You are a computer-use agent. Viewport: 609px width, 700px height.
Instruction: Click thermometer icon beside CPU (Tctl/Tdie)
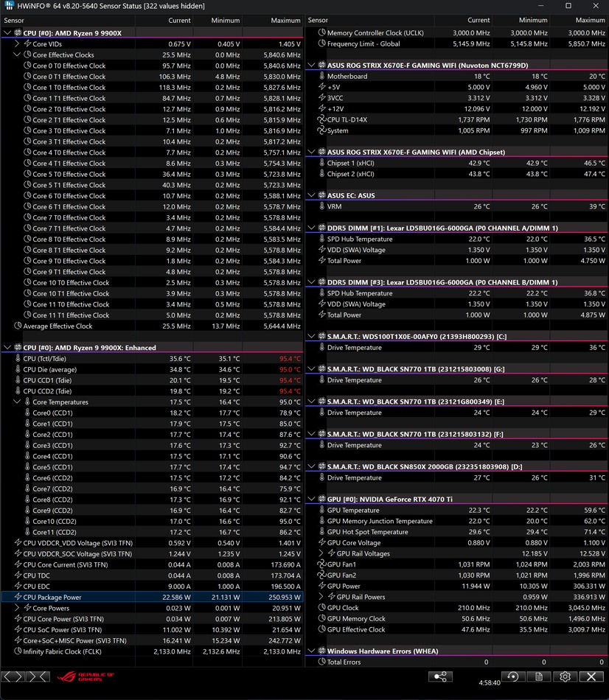click(18, 359)
